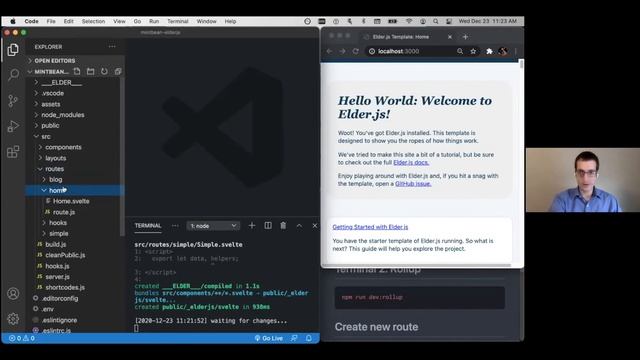This screenshot has width=640, height=360.
Task: Click the notifications bell in status bar
Action: tap(309, 338)
